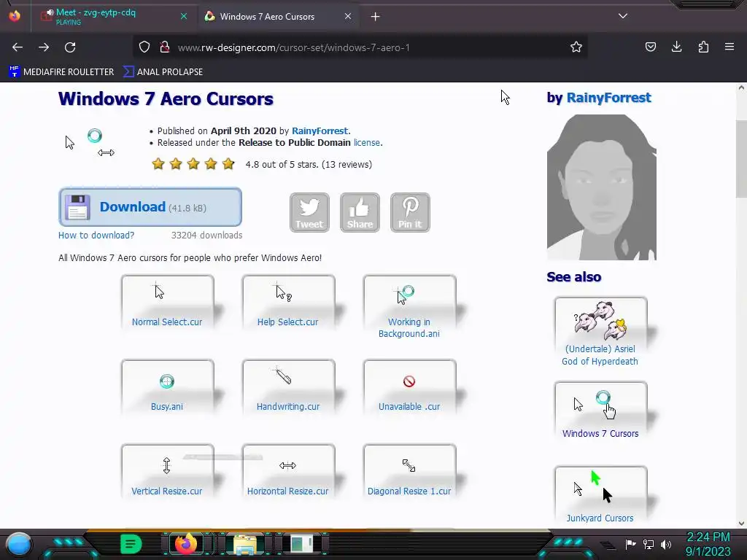The image size is (747, 560).
Task: Rate using the fifth star
Action: pyautogui.click(x=228, y=164)
